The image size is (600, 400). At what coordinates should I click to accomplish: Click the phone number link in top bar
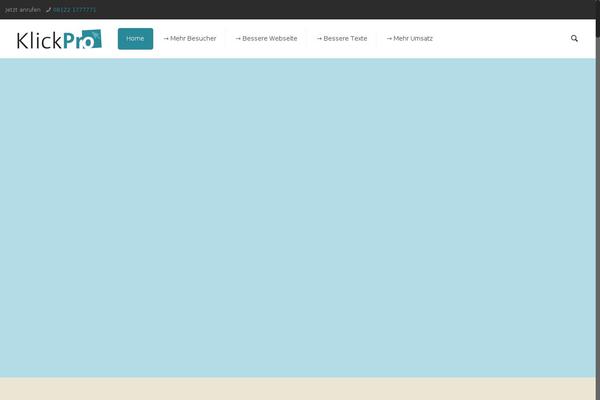[x=74, y=10]
